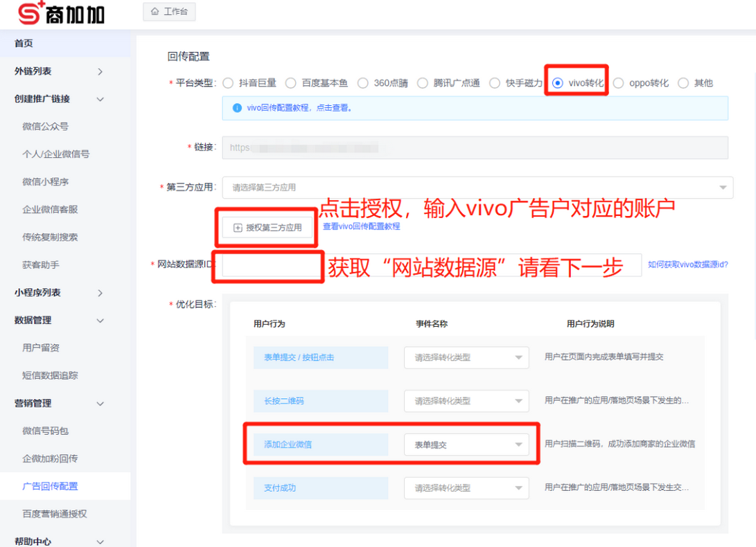Open 第三方应用 dropdown
This screenshot has width=756, height=547.
tap(477, 188)
